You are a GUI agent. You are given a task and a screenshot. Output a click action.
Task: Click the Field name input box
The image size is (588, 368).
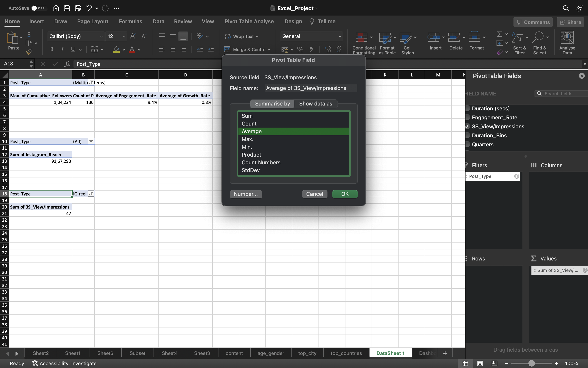coord(311,88)
